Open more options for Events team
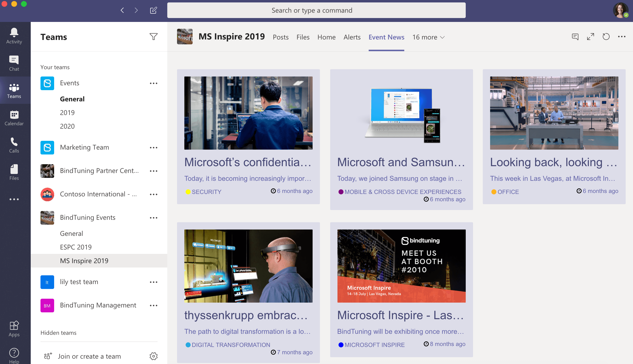 pos(153,83)
